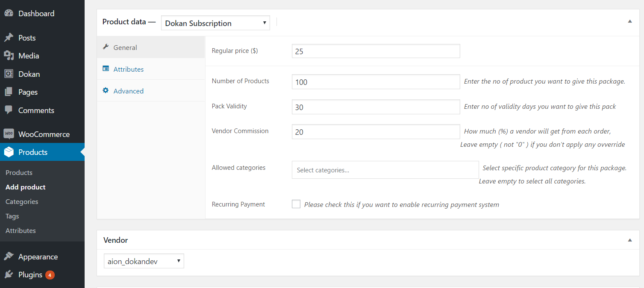Screen dimensions: 644x288
Task: Open Media in the admin menu
Action: coord(42,55)
